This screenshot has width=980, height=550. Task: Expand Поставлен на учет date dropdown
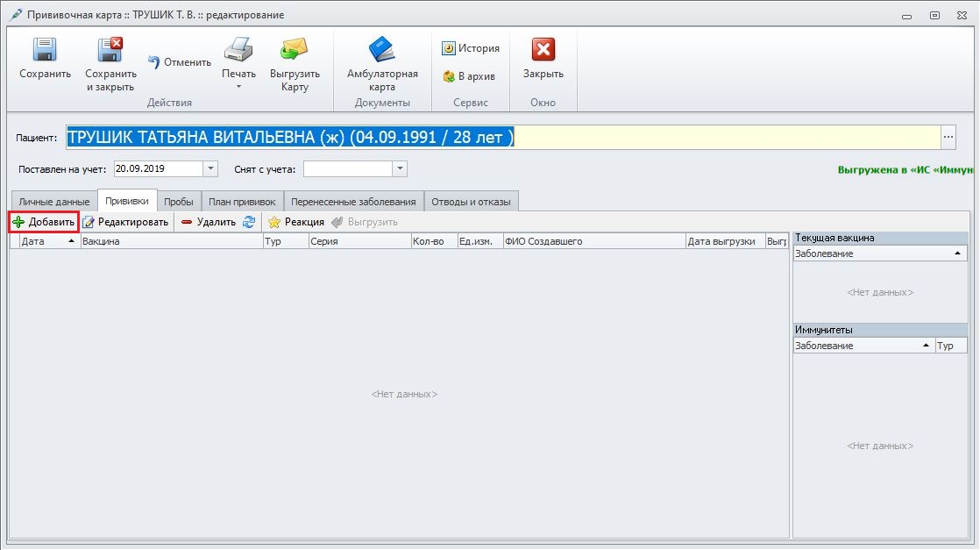click(210, 168)
